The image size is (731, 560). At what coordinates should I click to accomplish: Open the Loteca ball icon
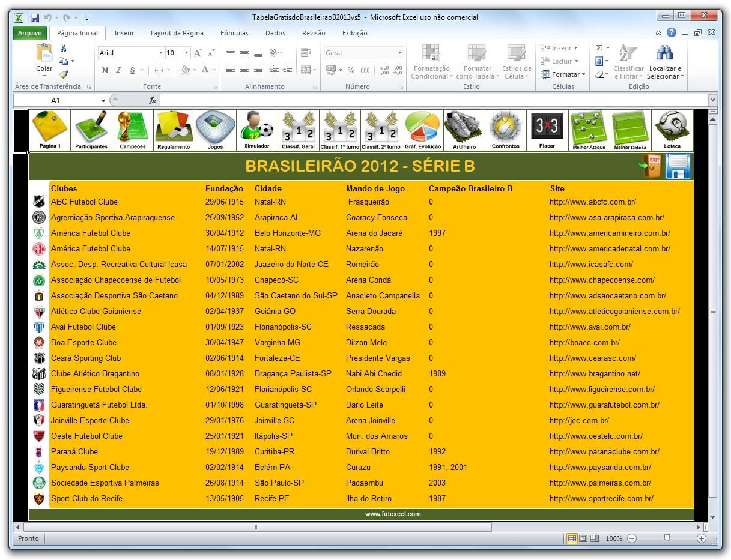[672, 130]
